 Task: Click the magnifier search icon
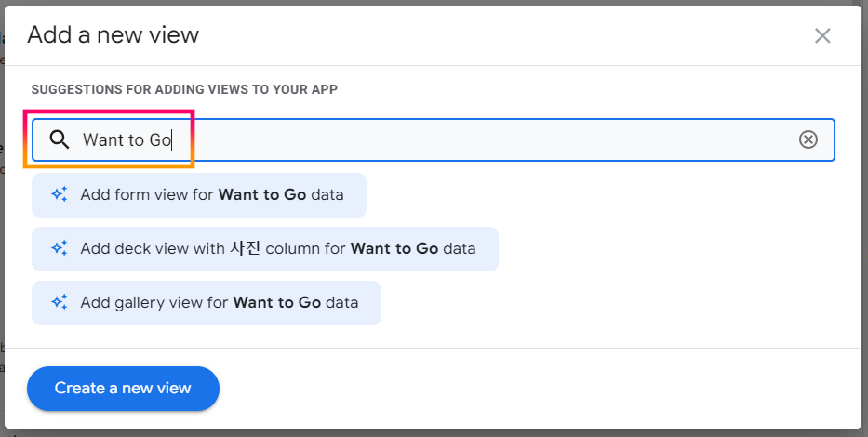pyautogui.click(x=60, y=140)
